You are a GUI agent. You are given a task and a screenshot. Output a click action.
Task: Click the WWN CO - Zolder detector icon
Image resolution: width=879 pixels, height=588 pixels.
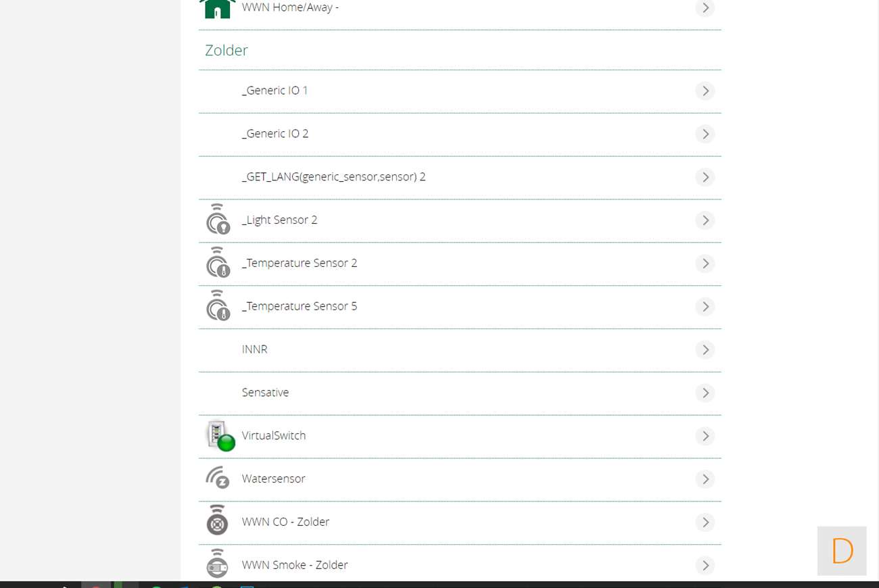click(x=217, y=521)
